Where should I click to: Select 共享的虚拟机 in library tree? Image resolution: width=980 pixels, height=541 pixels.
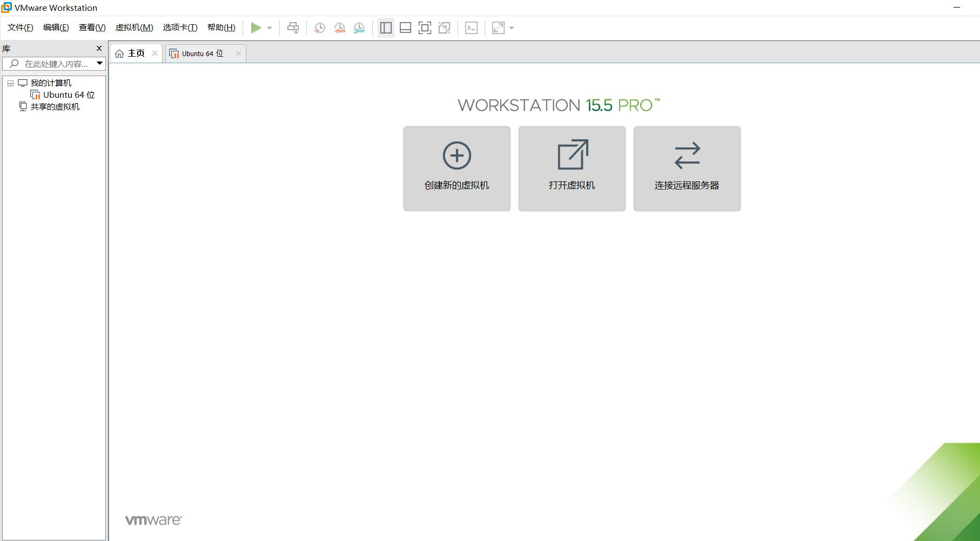(55, 106)
